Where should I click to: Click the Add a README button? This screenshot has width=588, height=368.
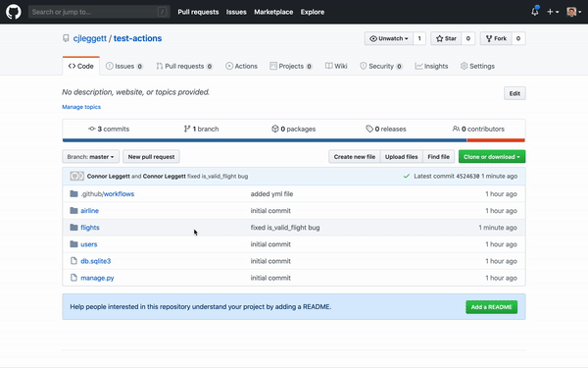[491, 307]
